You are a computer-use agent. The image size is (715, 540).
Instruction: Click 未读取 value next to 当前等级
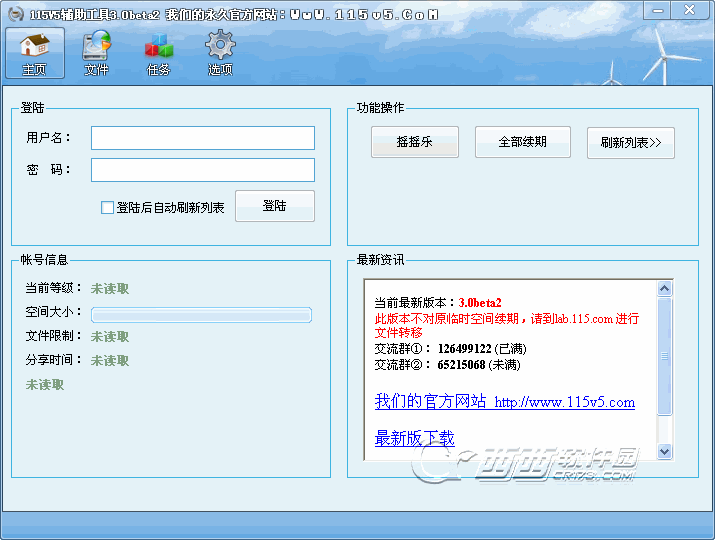click(110, 288)
